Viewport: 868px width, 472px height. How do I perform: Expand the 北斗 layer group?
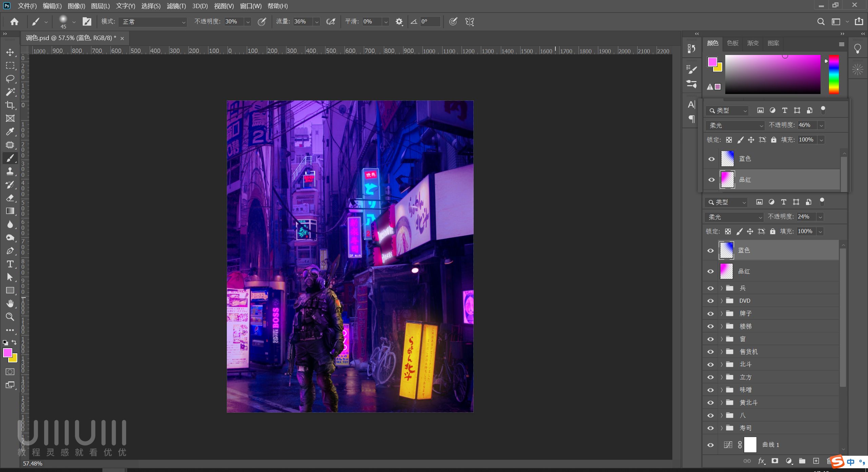(x=722, y=364)
